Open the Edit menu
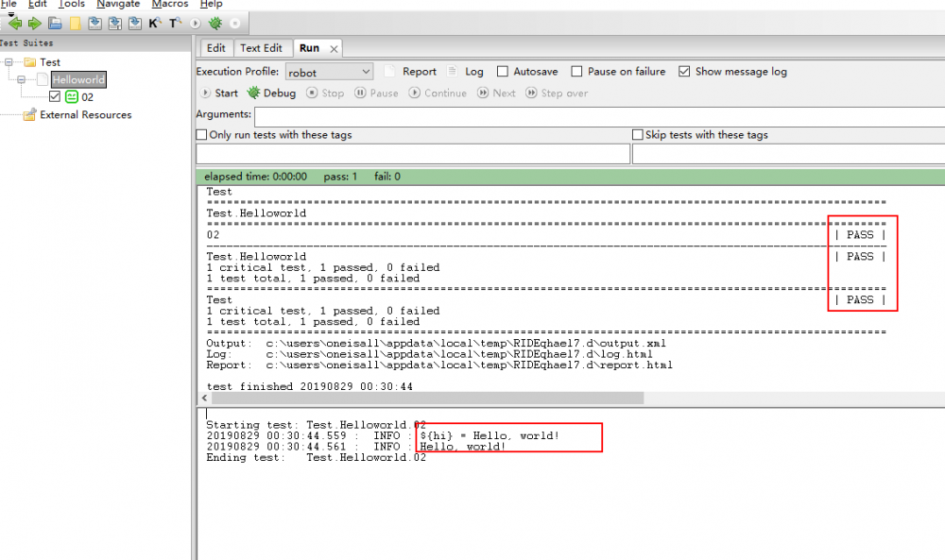945x560 pixels. pos(38,4)
